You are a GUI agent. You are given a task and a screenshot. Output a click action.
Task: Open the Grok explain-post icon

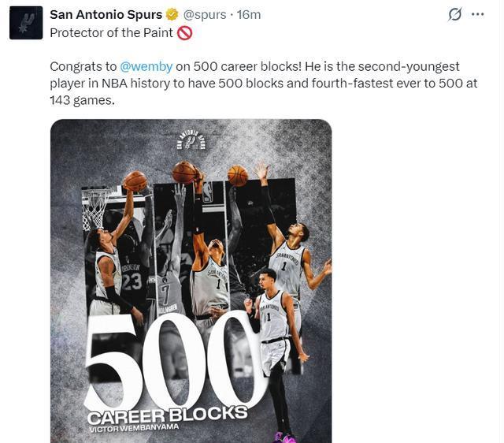coord(454,14)
